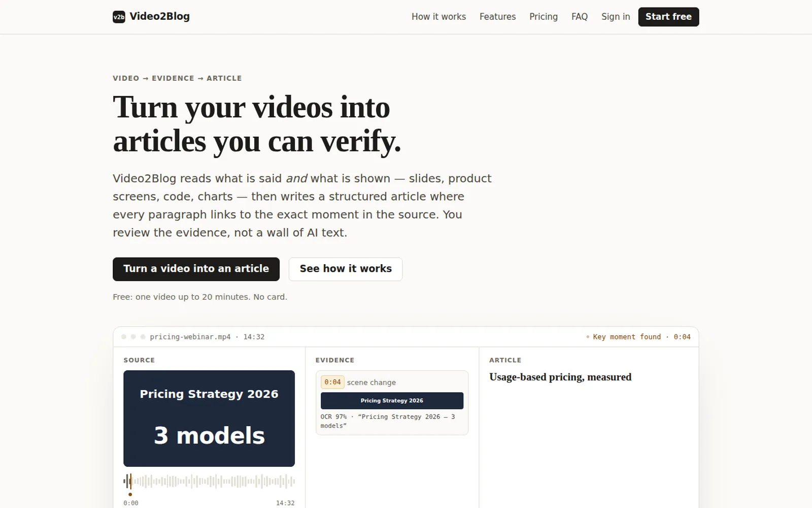This screenshot has width=812, height=508.
Task: Click the Pricing Strategy 2026 video preview
Action: pos(209,418)
